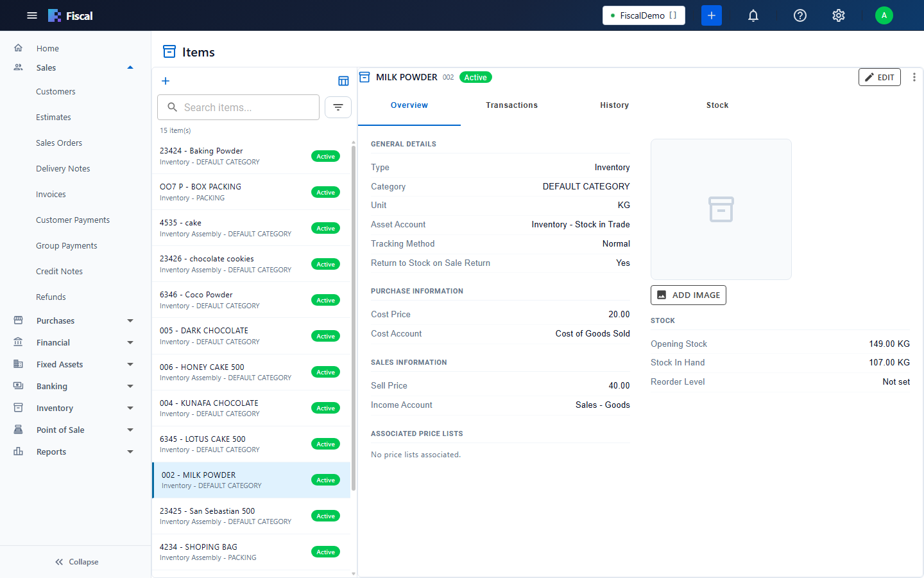Click the Search items field
This screenshot has width=924, height=578.
click(x=238, y=107)
